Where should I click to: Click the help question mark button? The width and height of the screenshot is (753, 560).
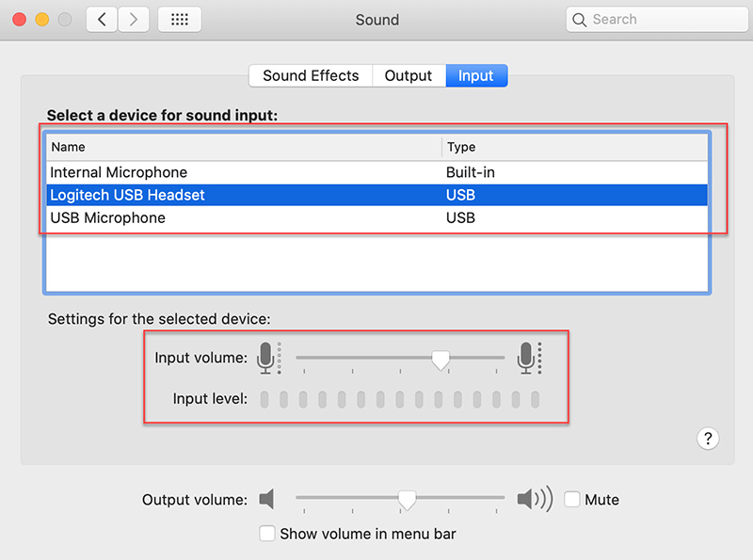pos(708,438)
